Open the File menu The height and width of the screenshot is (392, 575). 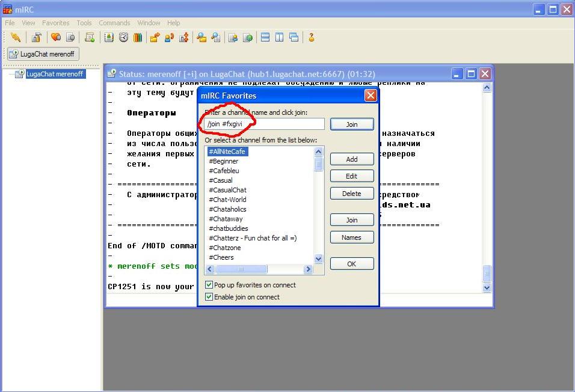[10, 23]
